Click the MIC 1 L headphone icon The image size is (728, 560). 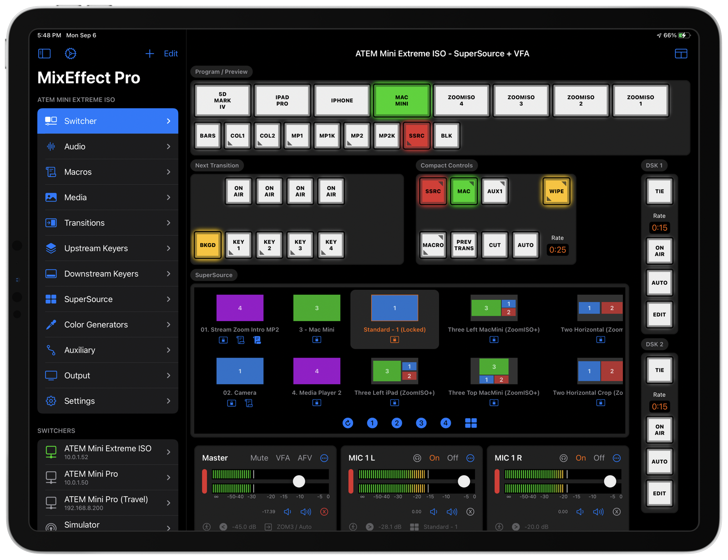click(417, 458)
